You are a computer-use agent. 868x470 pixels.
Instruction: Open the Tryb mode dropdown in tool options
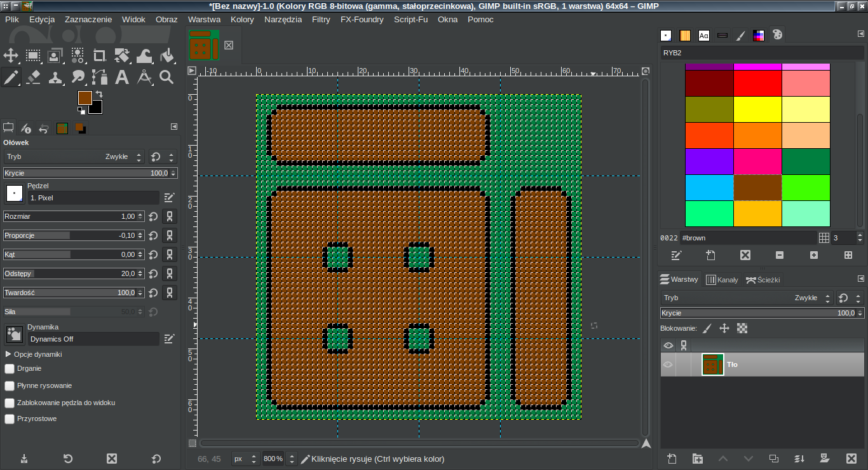74,156
